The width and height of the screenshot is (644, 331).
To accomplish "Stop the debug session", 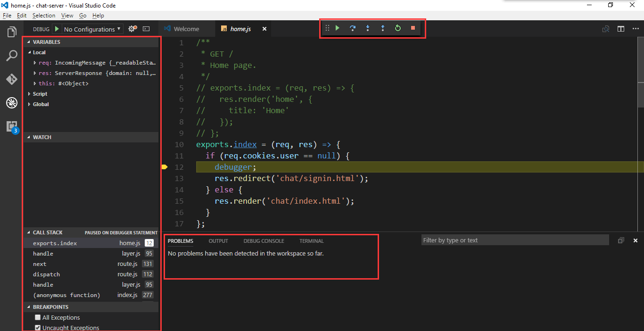I will 413,28.
